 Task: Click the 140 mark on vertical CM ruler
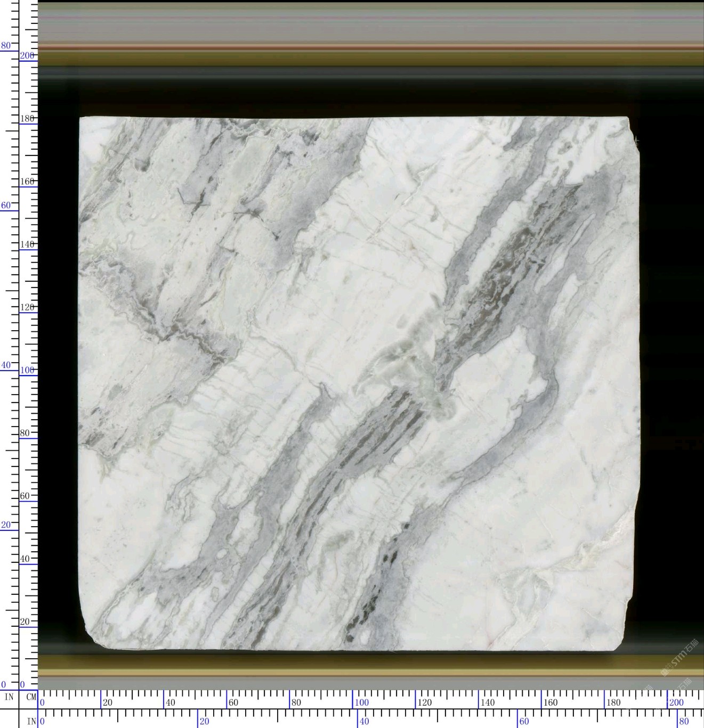pos(27,244)
